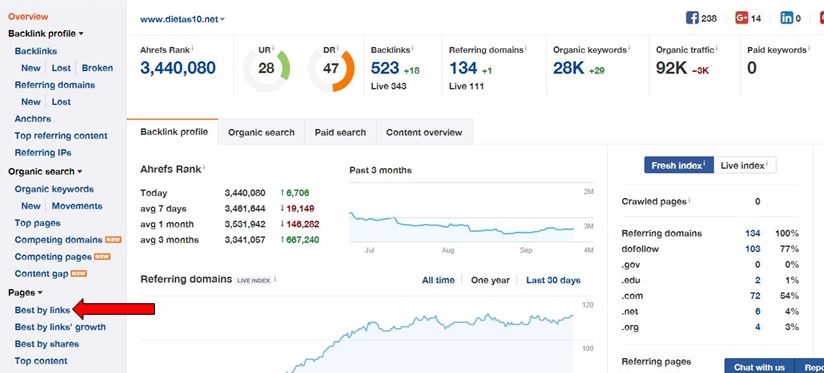The image size is (824, 373).
Task: Open New under Referring domains
Action: coord(30,102)
